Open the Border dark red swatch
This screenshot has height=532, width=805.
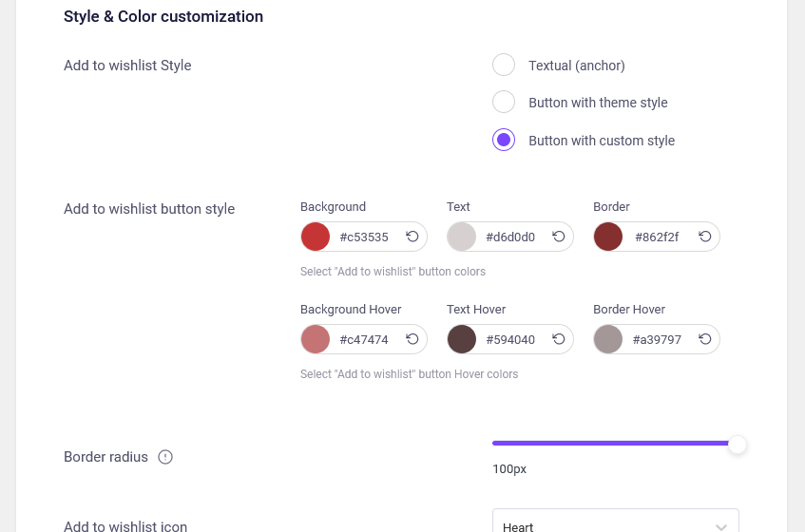click(x=608, y=237)
